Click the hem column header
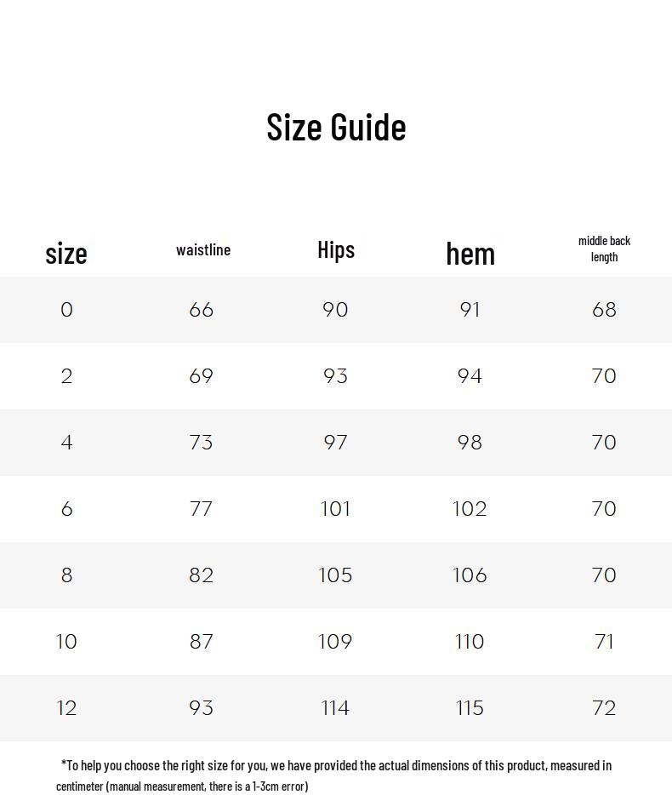672x795 pixels. (470, 253)
